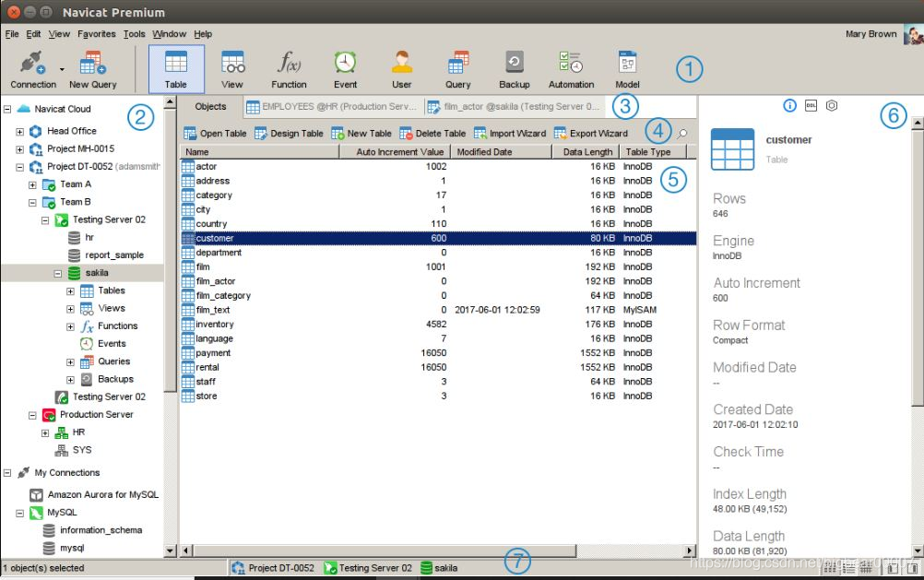Click the Project DT-0052 status bar icon

(x=238, y=568)
